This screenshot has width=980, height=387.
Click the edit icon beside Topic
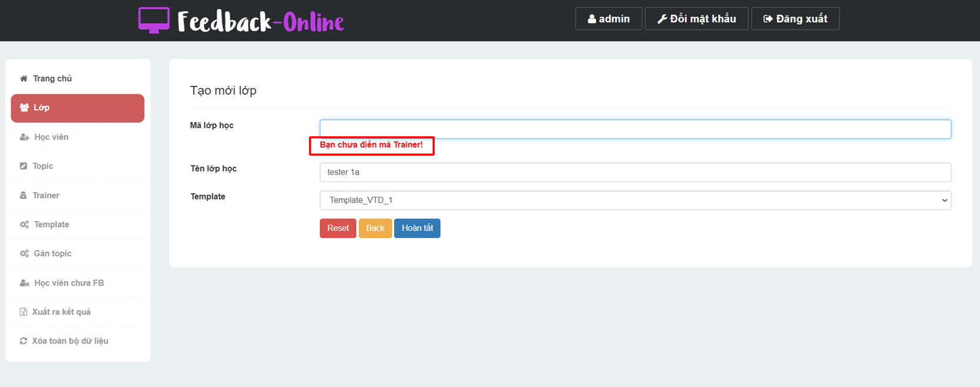pyautogui.click(x=24, y=166)
